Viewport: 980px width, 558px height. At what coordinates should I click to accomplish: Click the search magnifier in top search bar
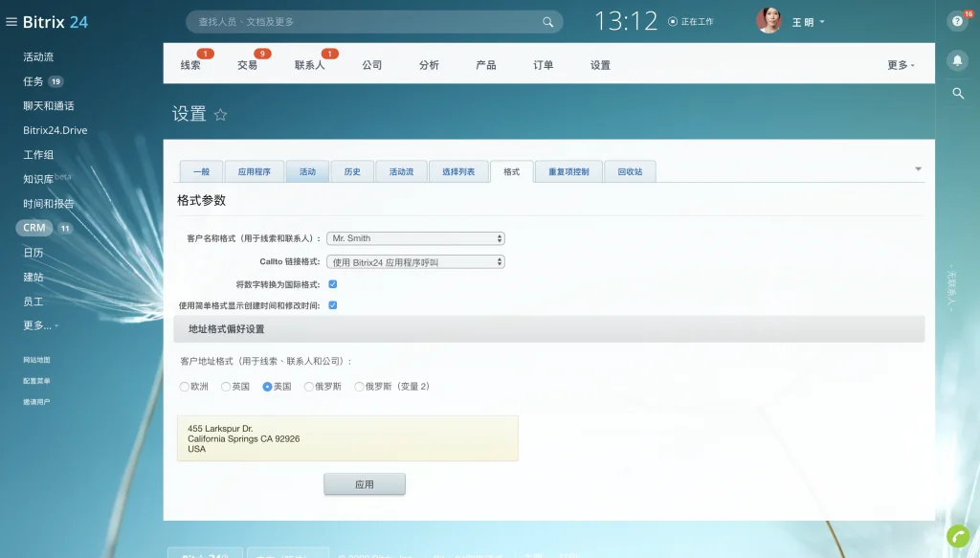[547, 22]
